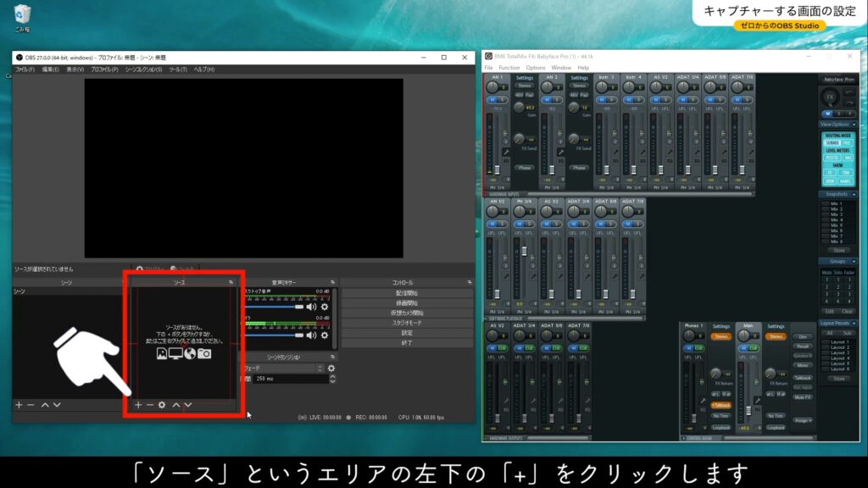Enable 48V phantom power on AN 1
This screenshot has width=868, height=488.
pyautogui.click(x=520, y=95)
